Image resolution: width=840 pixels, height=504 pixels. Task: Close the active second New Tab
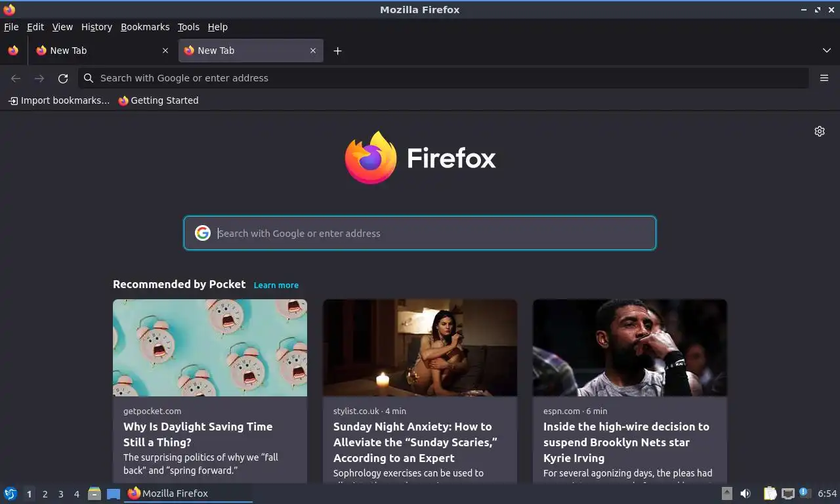(313, 51)
